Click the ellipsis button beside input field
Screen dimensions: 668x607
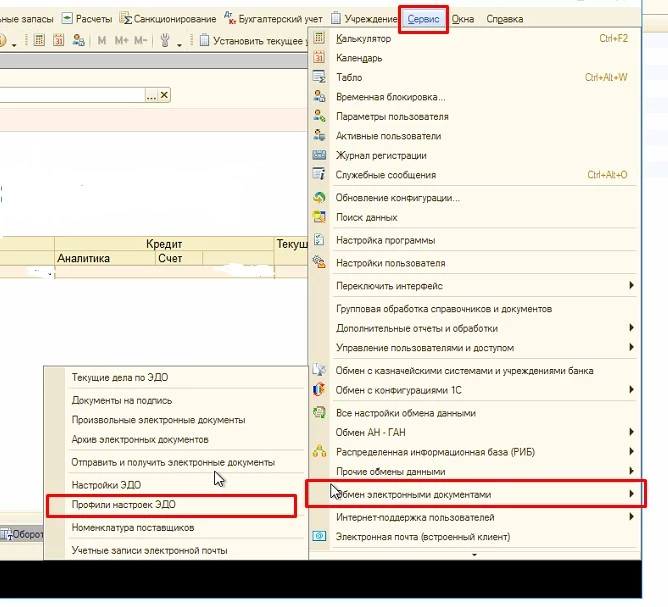(151, 95)
